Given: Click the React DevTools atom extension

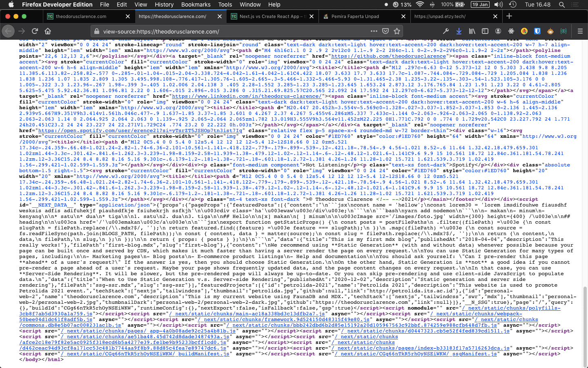Looking at the screenshot, I should pyautogui.click(x=511, y=31).
